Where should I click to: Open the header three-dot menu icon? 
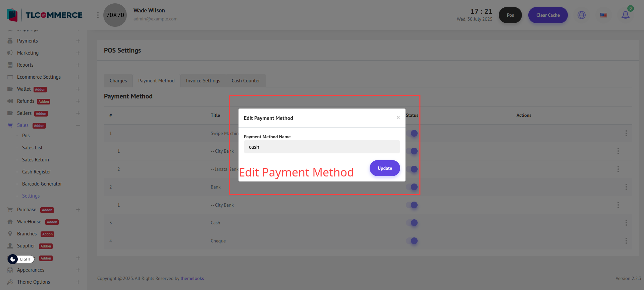98,15
